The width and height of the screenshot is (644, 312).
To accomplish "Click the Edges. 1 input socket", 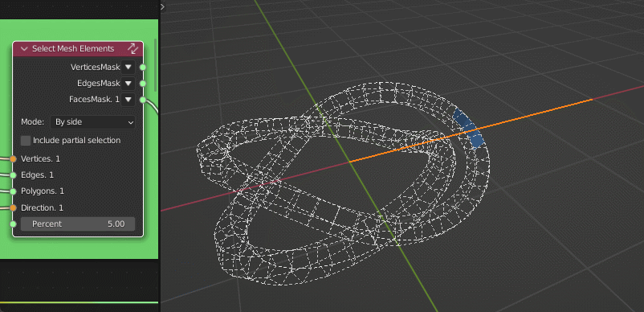I will coord(13,175).
